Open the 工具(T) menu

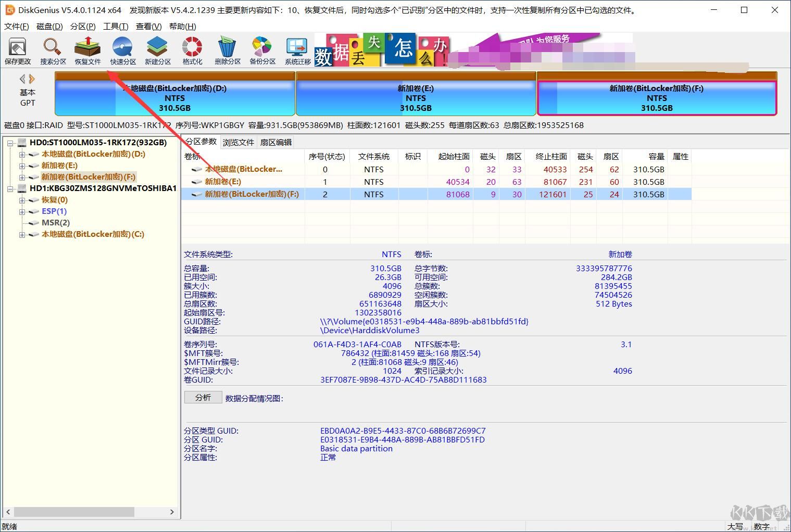click(115, 26)
